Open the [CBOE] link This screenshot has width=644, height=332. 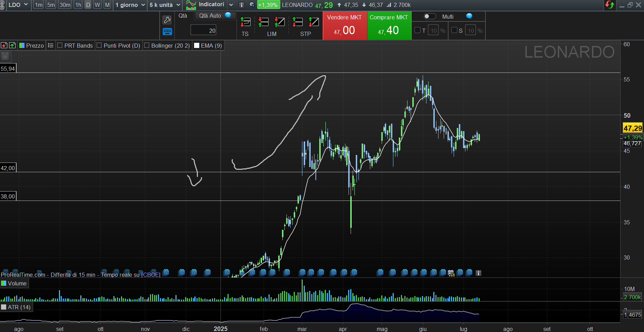coord(151,275)
